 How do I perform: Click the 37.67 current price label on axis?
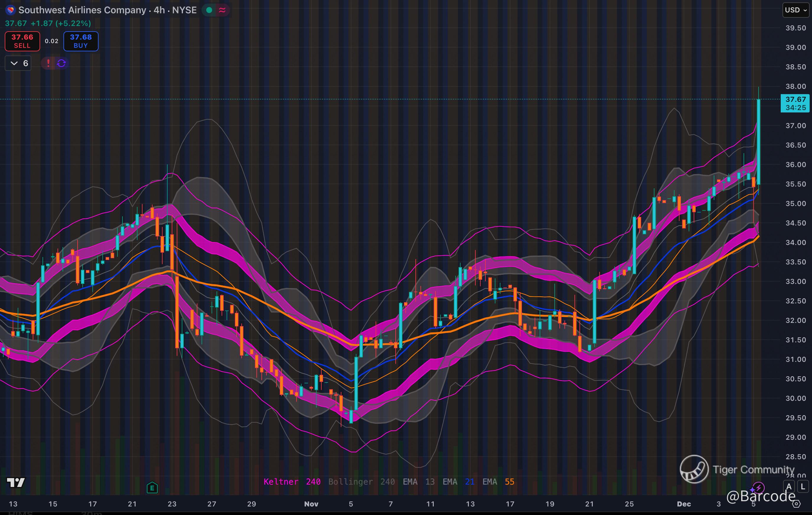point(795,99)
